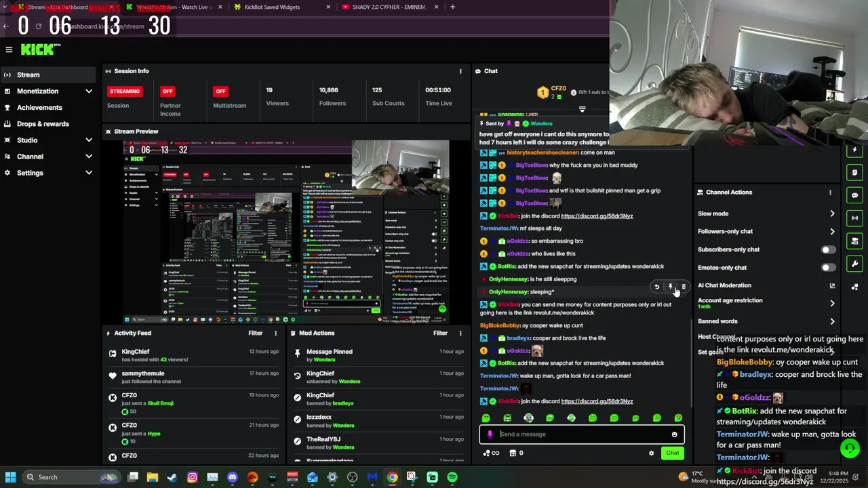Filter the Activity Feed

[x=255, y=333]
